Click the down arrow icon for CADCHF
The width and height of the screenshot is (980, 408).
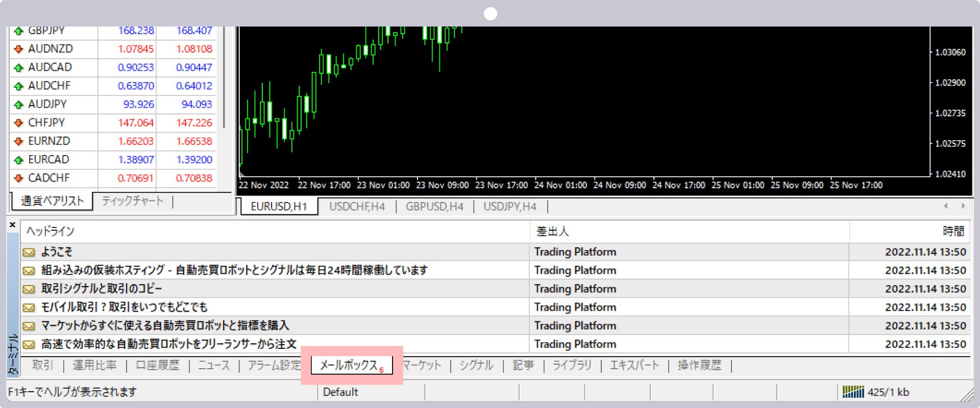click(19, 178)
